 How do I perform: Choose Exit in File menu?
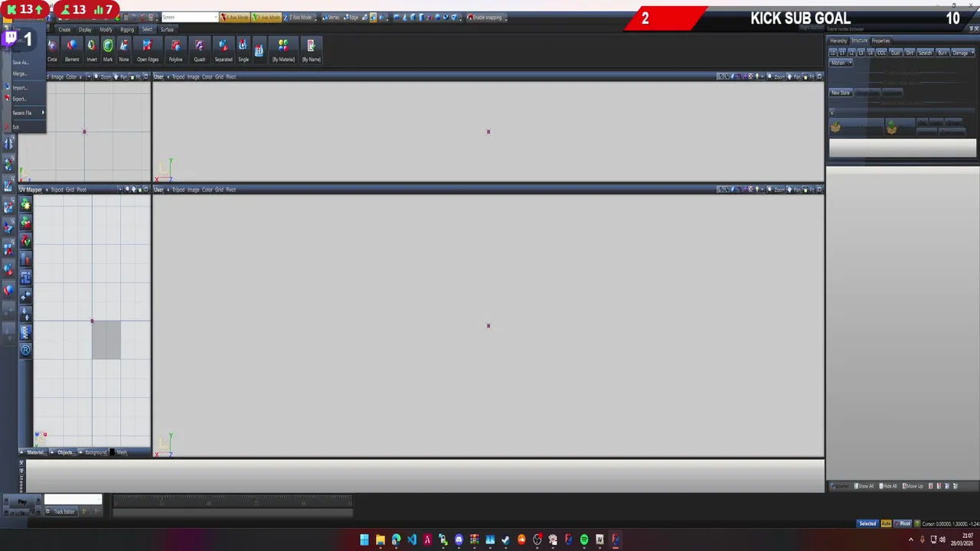(x=15, y=127)
